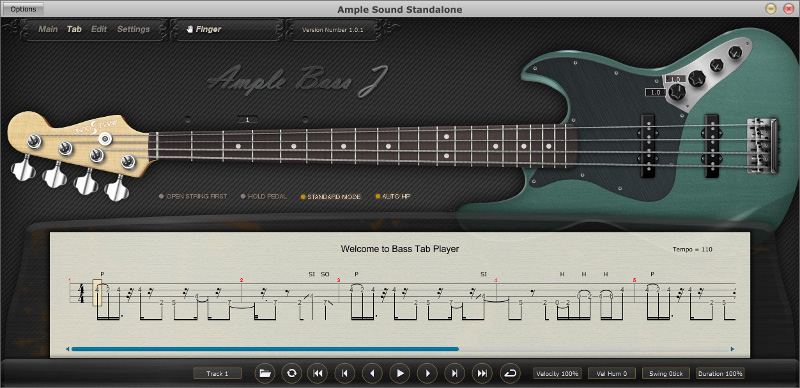Click the neck pickup on the bass body
This screenshot has width=800, height=388.
click(x=648, y=146)
